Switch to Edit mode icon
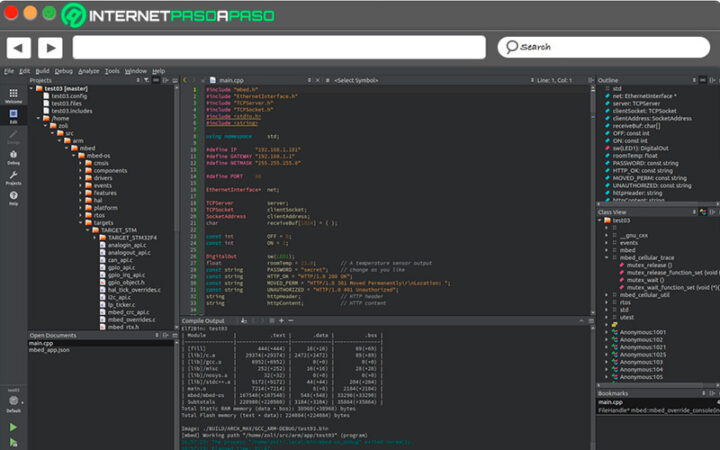The image size is (720, 450). (x=13, y=115)
